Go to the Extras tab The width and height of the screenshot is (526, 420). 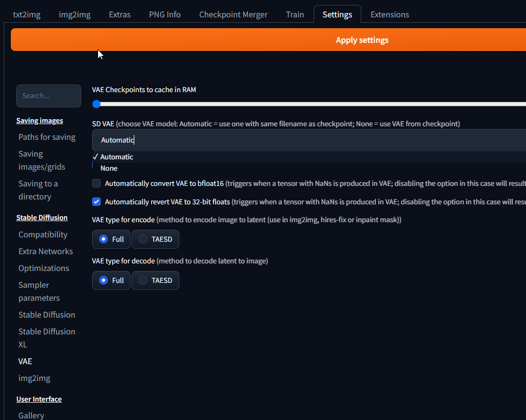click(x=120, y=15)
